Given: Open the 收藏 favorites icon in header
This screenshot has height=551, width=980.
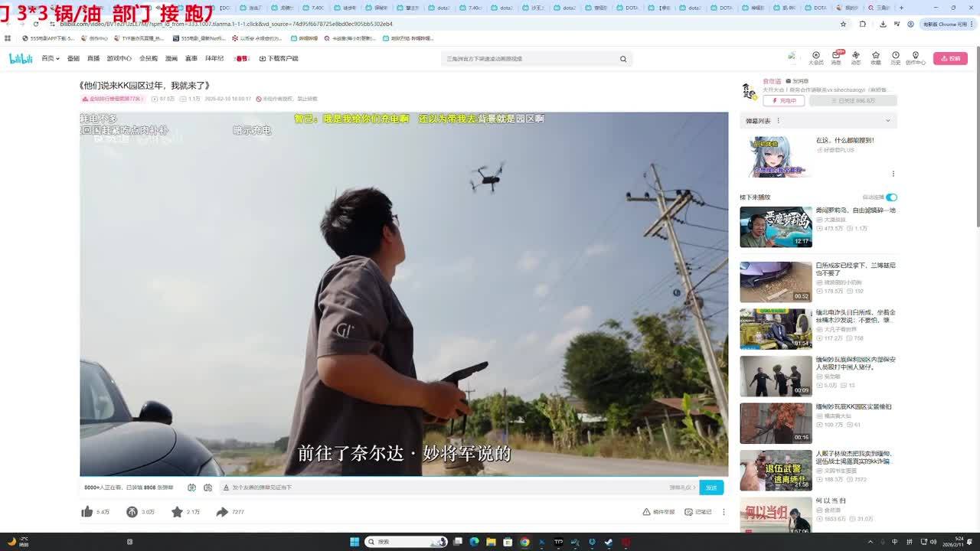Looking at the screenshot, I should pyautogui.click(x=875, y=57).
